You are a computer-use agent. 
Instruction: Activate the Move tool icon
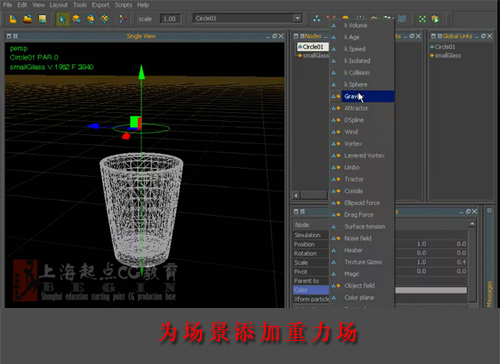coord(77,19)
